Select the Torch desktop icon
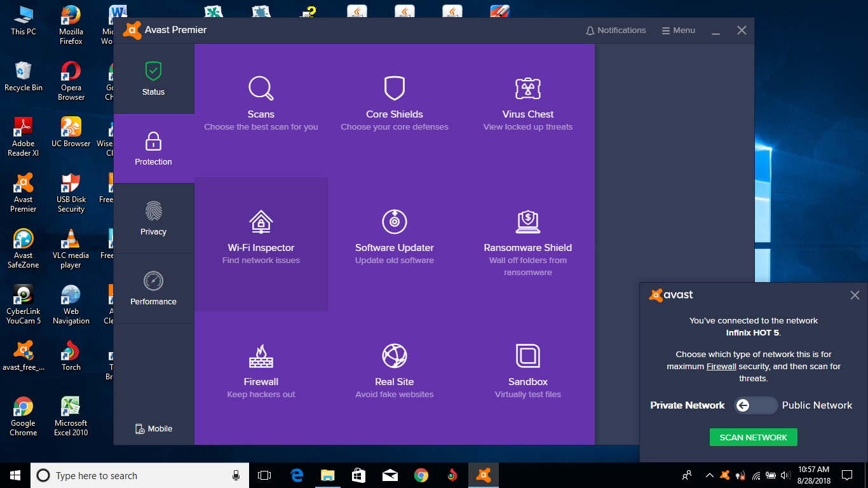The width and height of the screenshot is (868, 488). tap(71, 356)
